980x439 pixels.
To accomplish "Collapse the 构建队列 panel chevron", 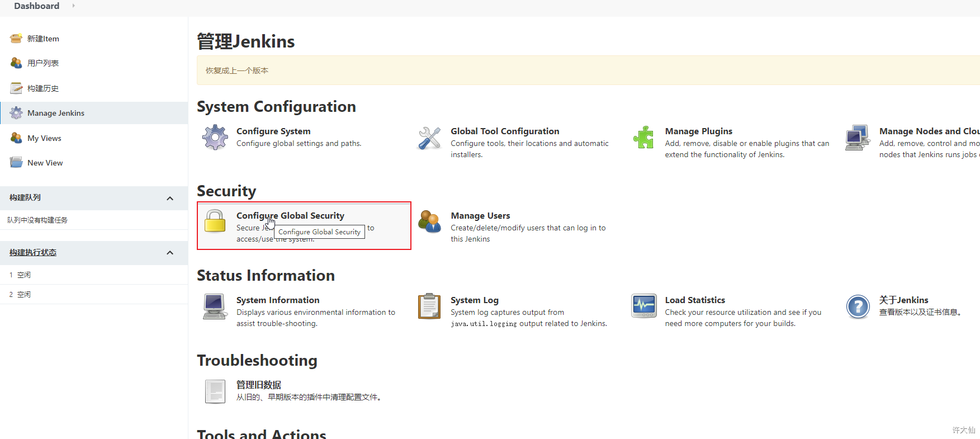I will pos(170,199).
